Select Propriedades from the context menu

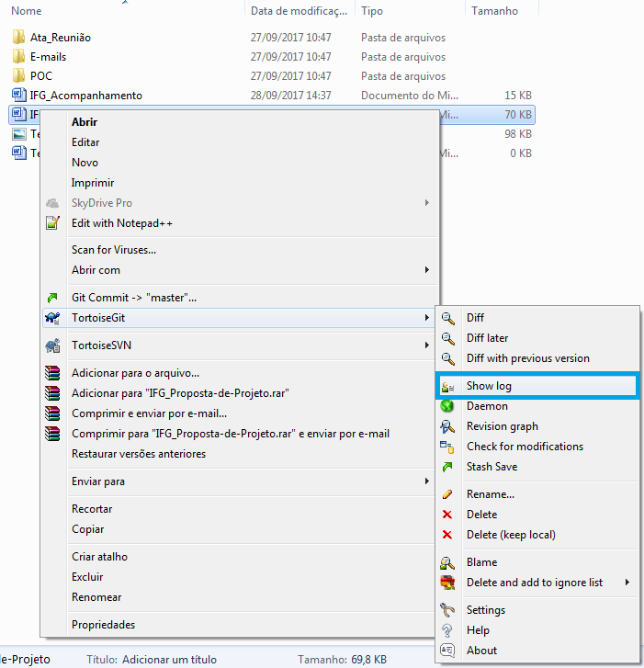[x=103, y=625]
